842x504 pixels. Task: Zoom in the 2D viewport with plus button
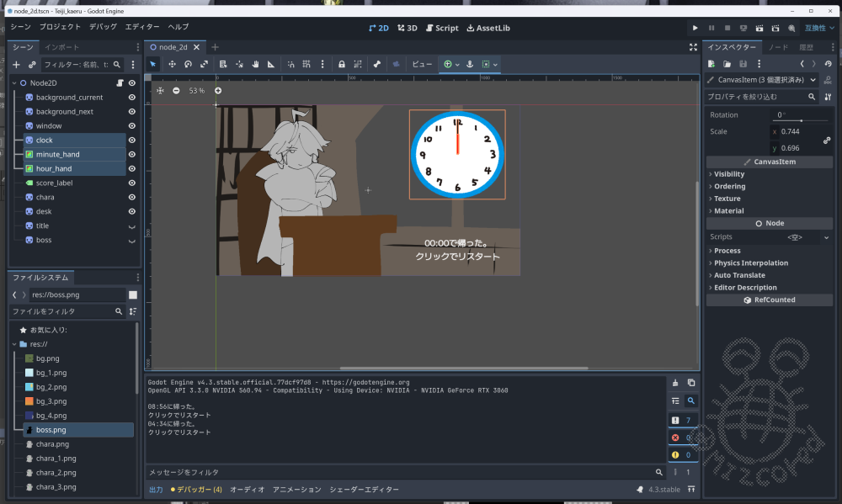218,90
